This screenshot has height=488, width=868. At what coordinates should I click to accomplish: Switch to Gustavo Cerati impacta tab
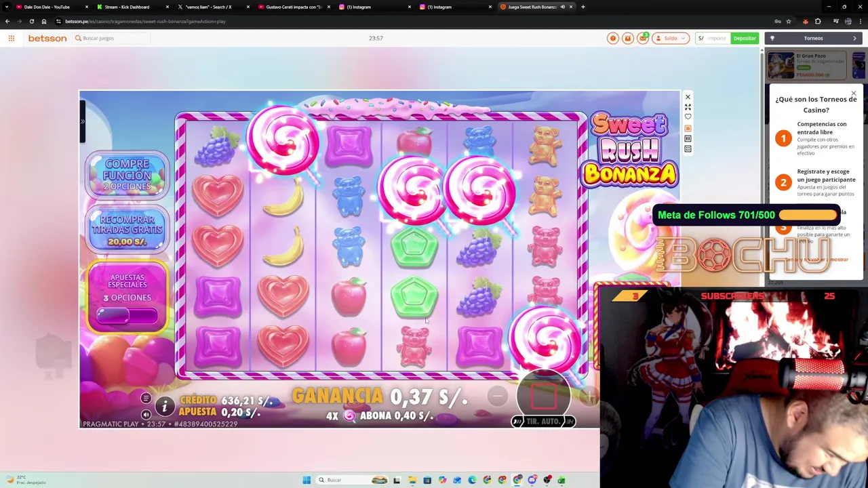coord(293,7)
